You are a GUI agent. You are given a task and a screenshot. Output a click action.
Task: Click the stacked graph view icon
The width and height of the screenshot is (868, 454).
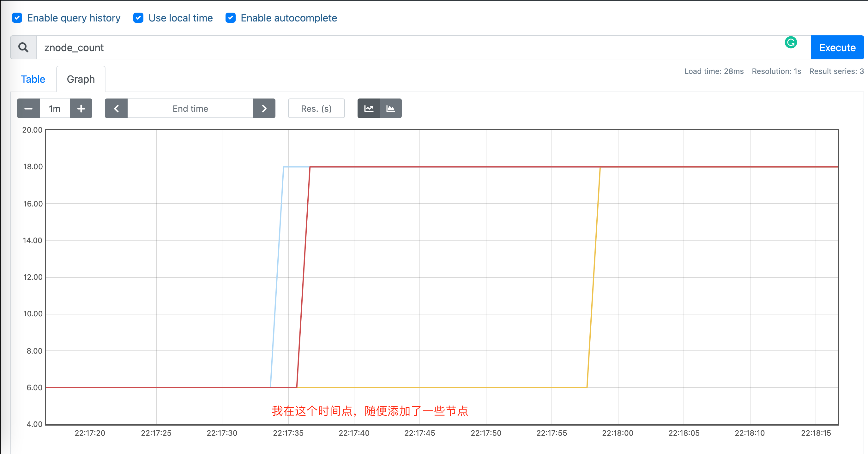pyautogui.click(x=390, y=109)
